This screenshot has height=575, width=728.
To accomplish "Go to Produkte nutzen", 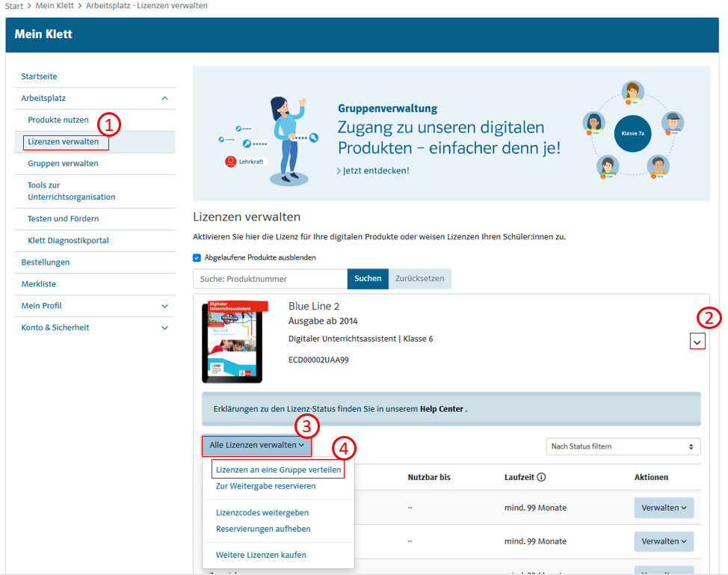I will tap(58, 120).
